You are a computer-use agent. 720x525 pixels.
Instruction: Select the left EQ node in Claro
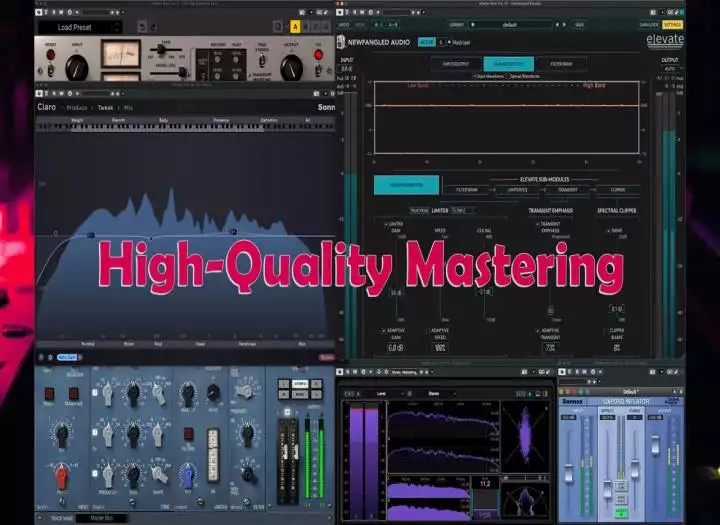pyautogui.click(x=91, y=235)
